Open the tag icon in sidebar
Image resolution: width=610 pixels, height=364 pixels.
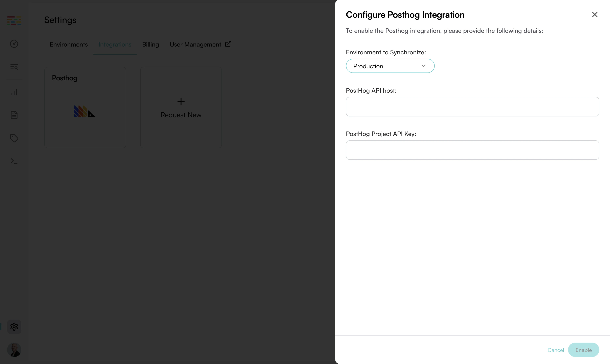click(14, 138)
